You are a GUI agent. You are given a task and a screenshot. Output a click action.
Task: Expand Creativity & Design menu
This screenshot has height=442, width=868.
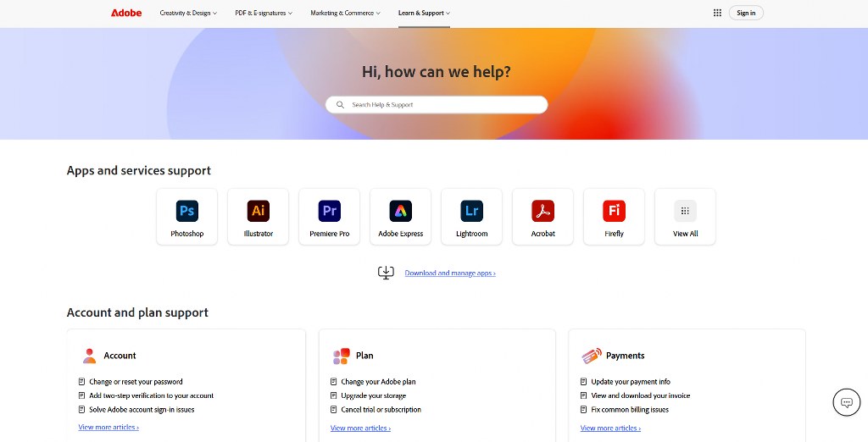pyautogui.click(x=188, y=13)
